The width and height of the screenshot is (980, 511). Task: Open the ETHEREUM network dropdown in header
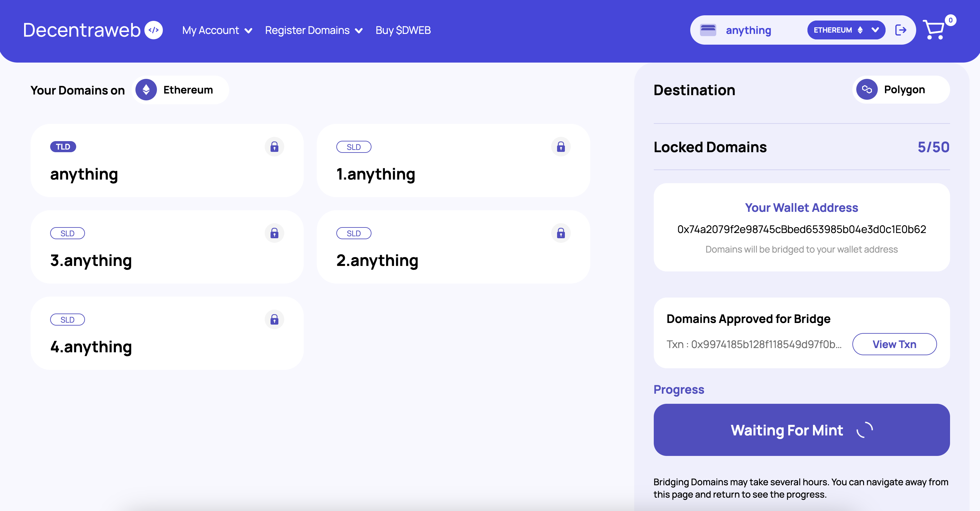pyautogui.click(x=846, y=30)
